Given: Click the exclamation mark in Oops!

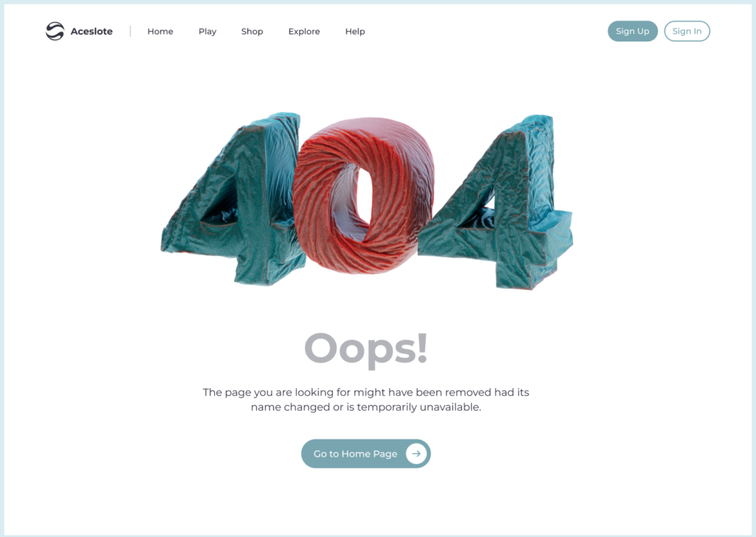Looking at the screenshot, I should tap(422, 347).
